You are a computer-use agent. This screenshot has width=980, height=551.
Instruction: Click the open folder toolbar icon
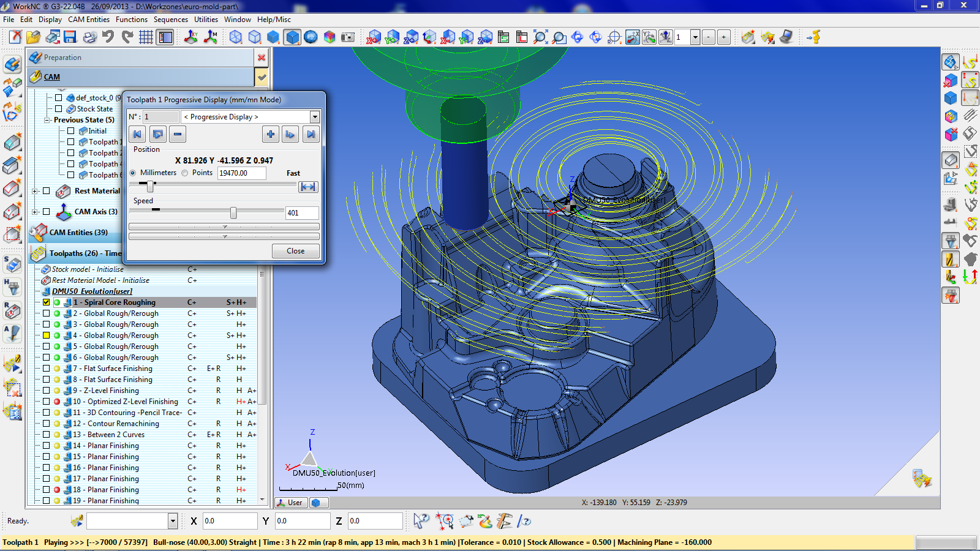[x=34, y=37]
